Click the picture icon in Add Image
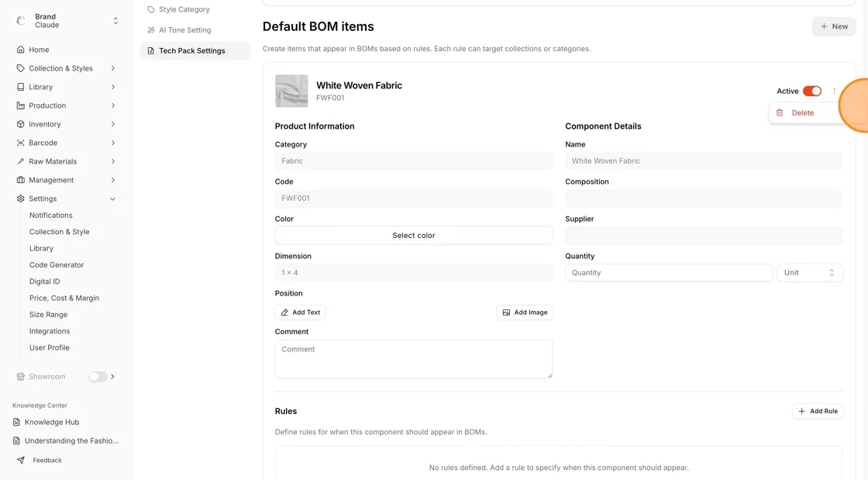 [x=506, y=313]
